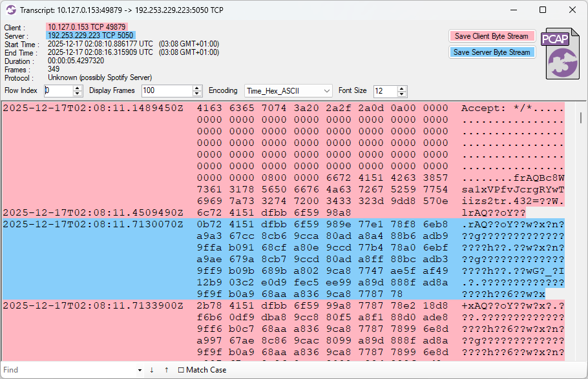Increment the Flow Index spinner
Image resolution: width=588 pixels, height=379 pixels.
[x=78, y=88]
